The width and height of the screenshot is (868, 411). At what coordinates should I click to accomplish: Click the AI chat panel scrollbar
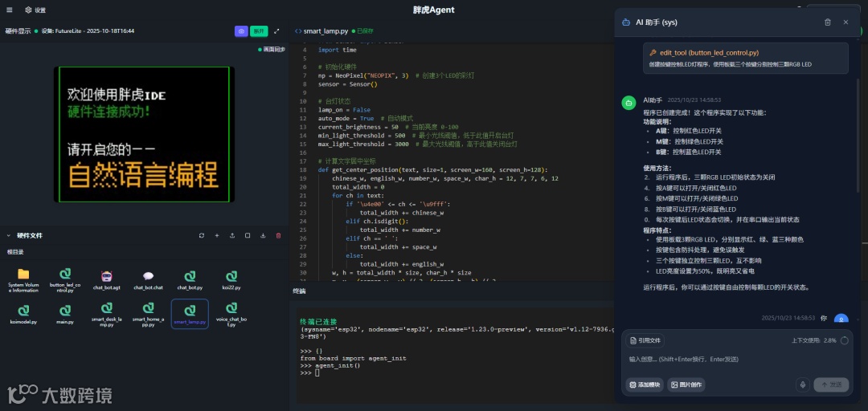point(858,136)
